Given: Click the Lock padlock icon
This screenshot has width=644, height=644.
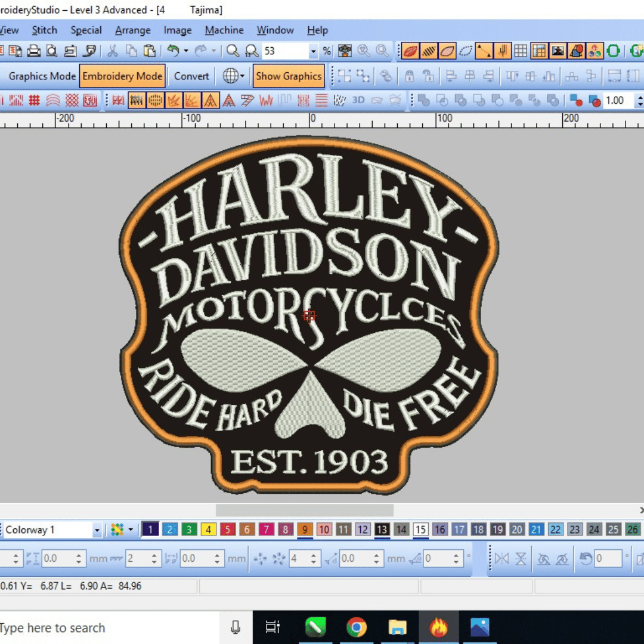Looking at the screenshot, I should click(410, 76).
